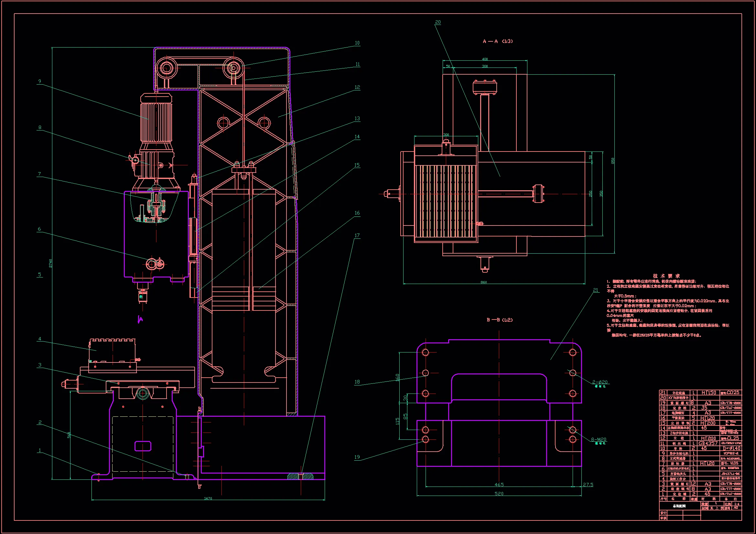
Task: Click the 8-M20 hole annotation
Action: click(598, 440)
